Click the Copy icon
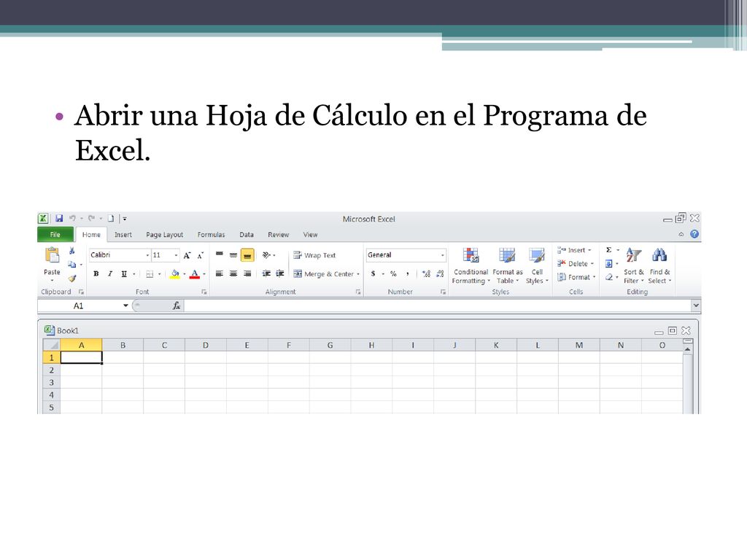 pyautogui.click(x=72, y=264)
